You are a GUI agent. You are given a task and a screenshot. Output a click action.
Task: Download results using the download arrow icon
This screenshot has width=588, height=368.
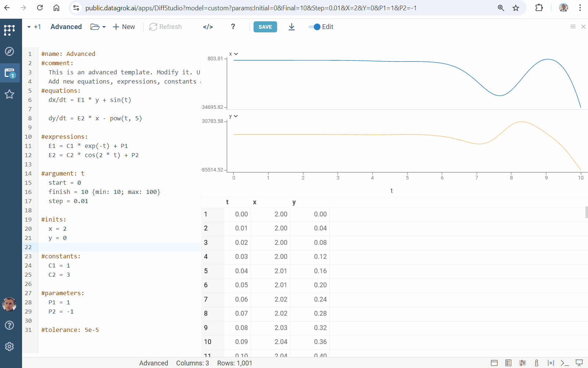point(291,27)
